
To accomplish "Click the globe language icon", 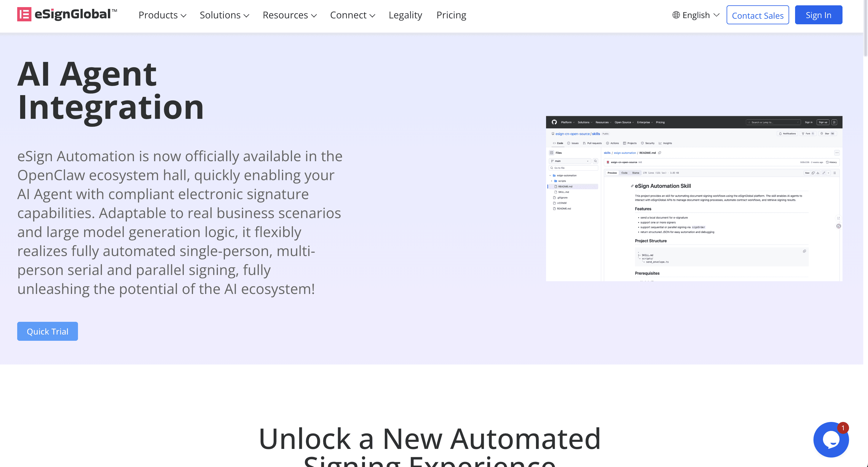I will (x=676, y=15).
